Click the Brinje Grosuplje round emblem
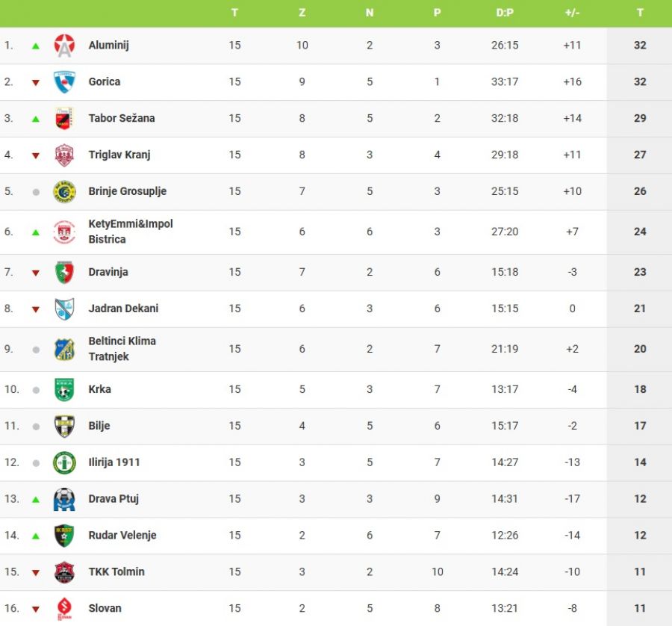Screen dimensions: 672x626 tap(65, 191)
